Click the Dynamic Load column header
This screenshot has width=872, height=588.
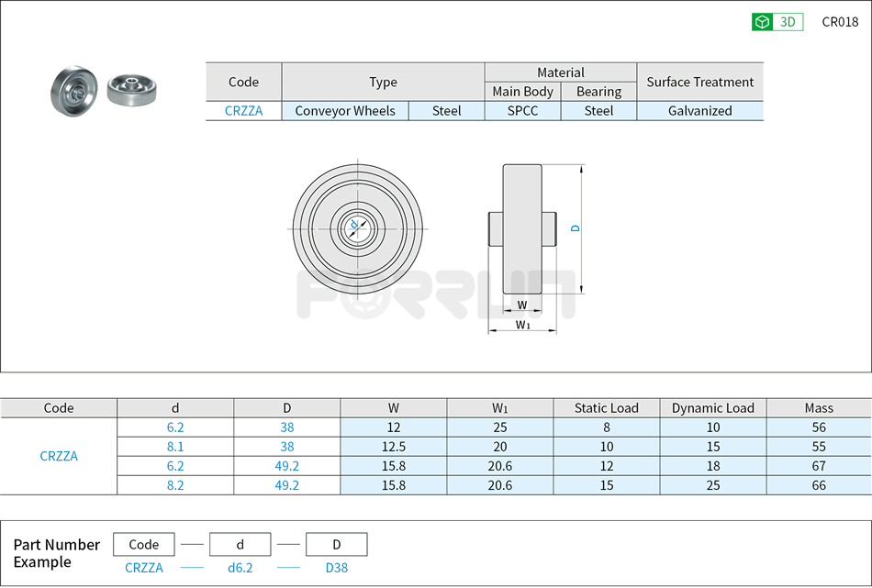coord(713,408)
